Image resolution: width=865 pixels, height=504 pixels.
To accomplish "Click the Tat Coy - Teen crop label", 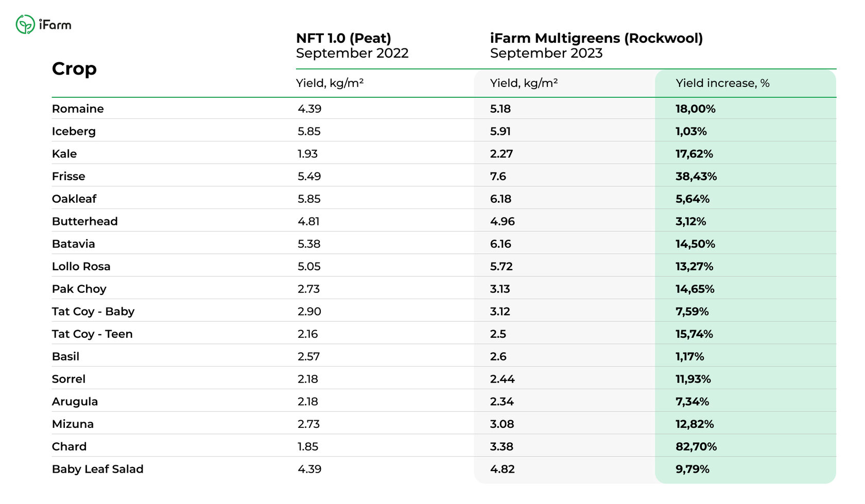I will tap(92, 334).
